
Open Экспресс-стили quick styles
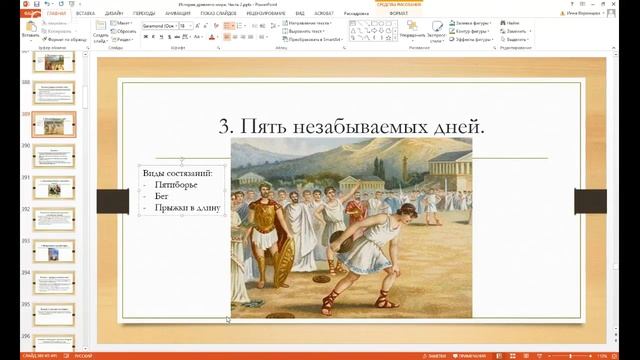coord(436,32)
